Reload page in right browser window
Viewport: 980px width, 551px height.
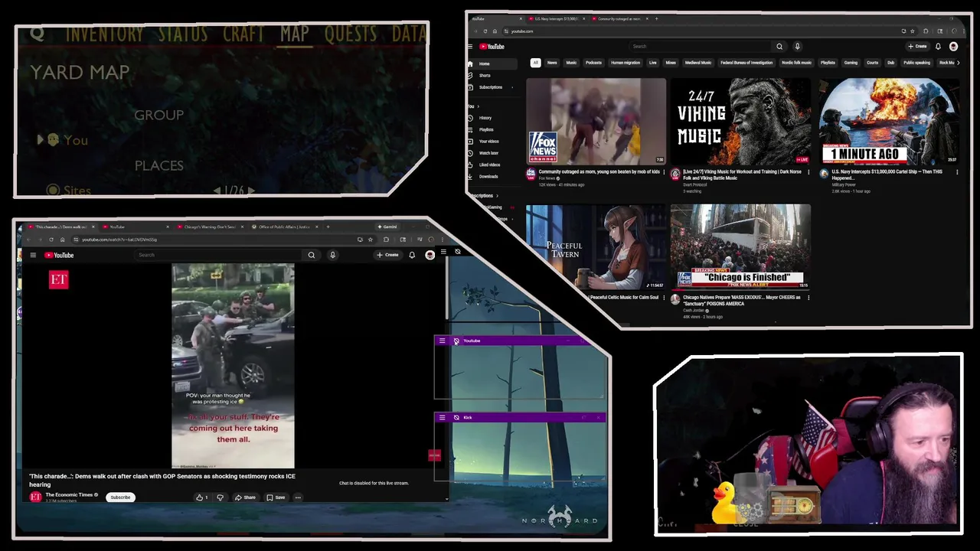(485, 31)
